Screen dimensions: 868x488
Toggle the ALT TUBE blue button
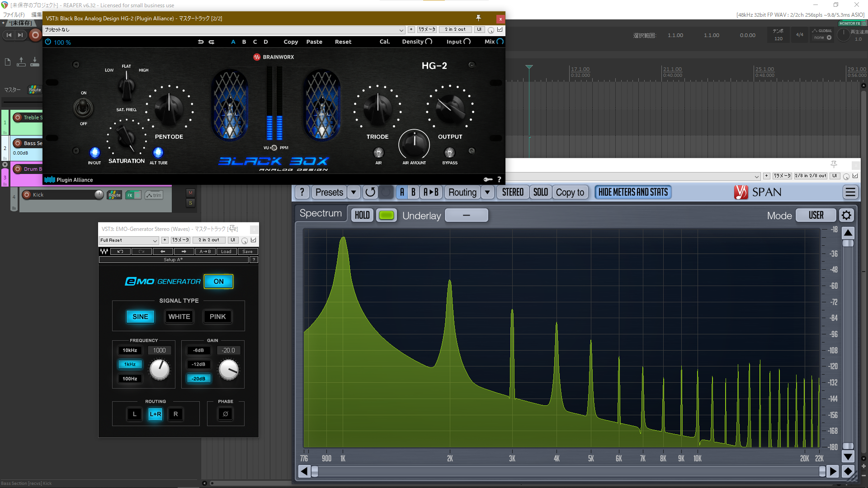(158, 152)
